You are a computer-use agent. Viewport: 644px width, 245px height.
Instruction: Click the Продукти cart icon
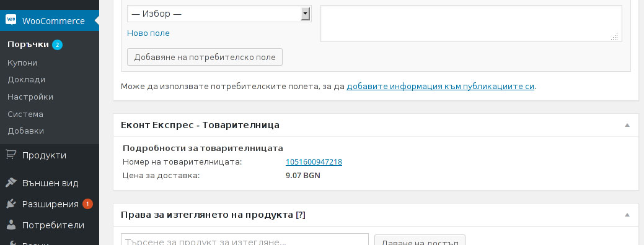pyautogui.click(x=11, y=155)
